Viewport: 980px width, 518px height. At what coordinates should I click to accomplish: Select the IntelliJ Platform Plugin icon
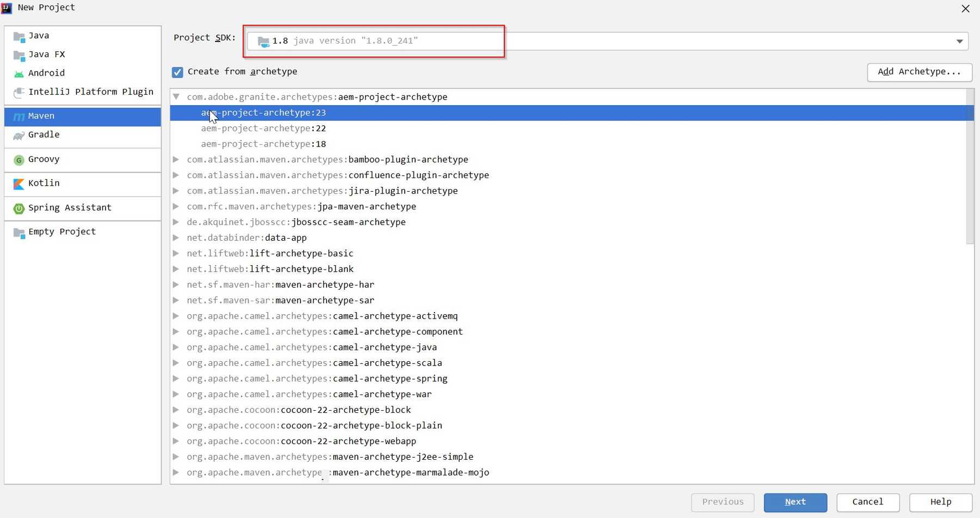[19, 92]
